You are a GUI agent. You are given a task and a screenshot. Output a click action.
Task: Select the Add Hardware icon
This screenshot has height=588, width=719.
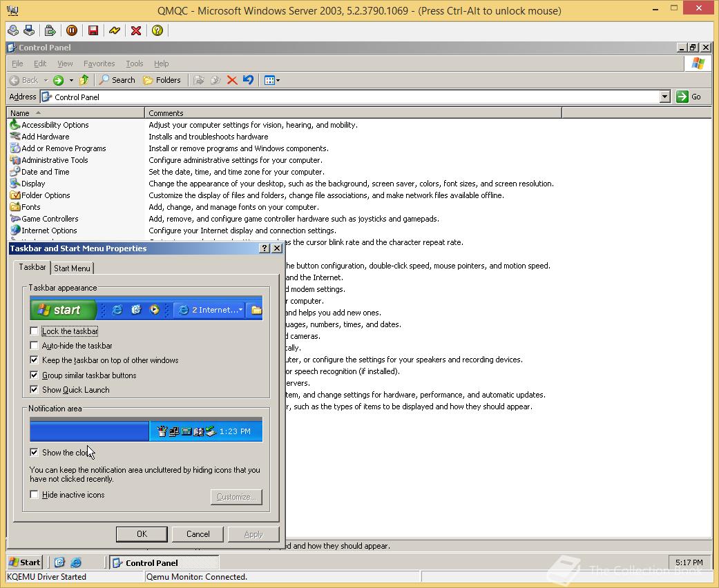[x=15, y=136]
